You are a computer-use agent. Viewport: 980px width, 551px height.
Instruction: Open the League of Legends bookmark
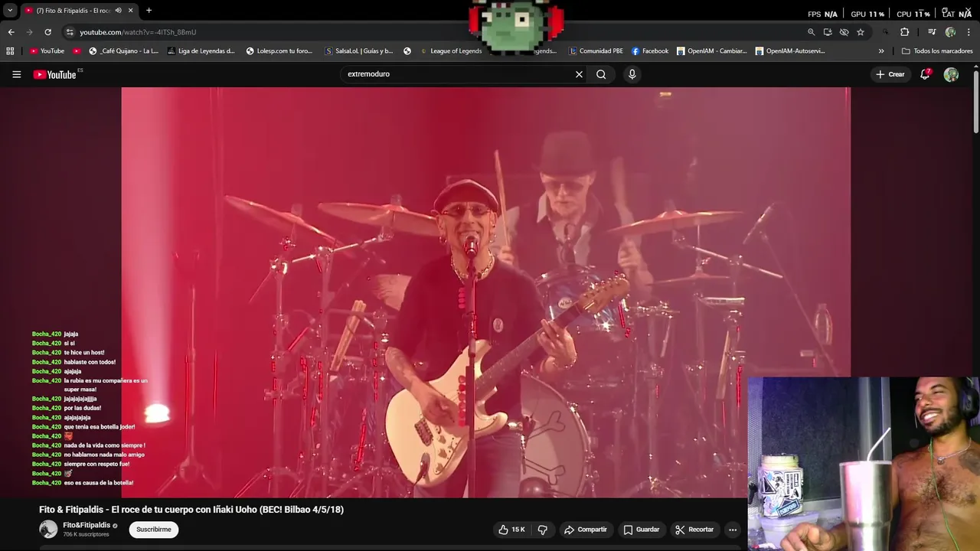pyautogui.click(x=450, y=51)
